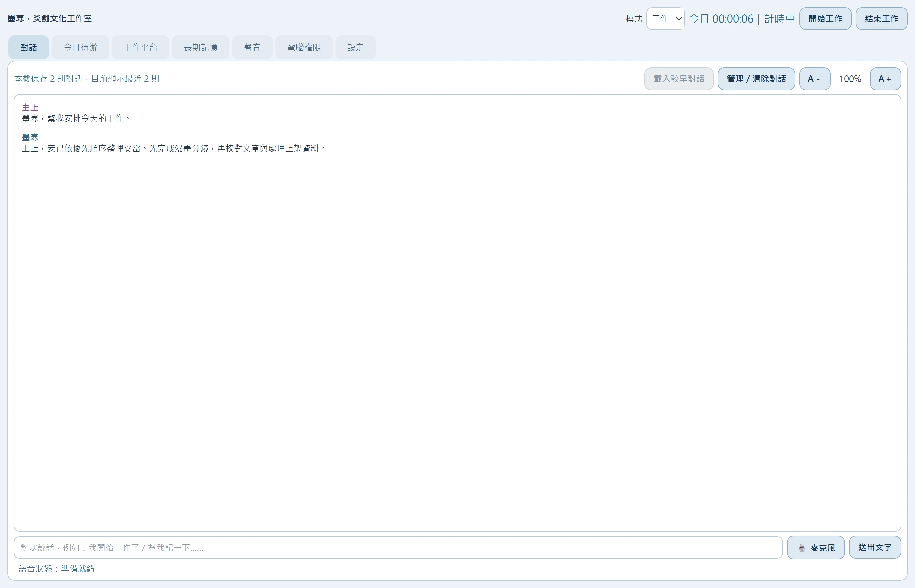Switch to the 對話 tab

(29, 47)
